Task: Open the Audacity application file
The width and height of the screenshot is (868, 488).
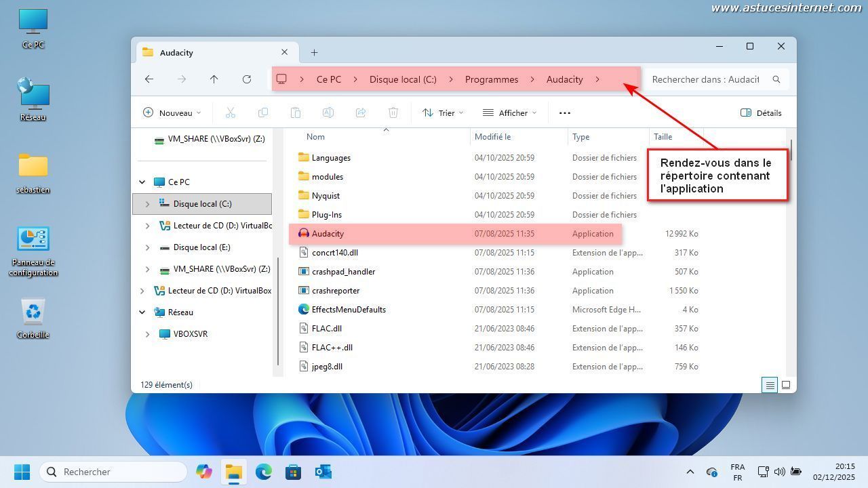Action: tap(328, 234)
